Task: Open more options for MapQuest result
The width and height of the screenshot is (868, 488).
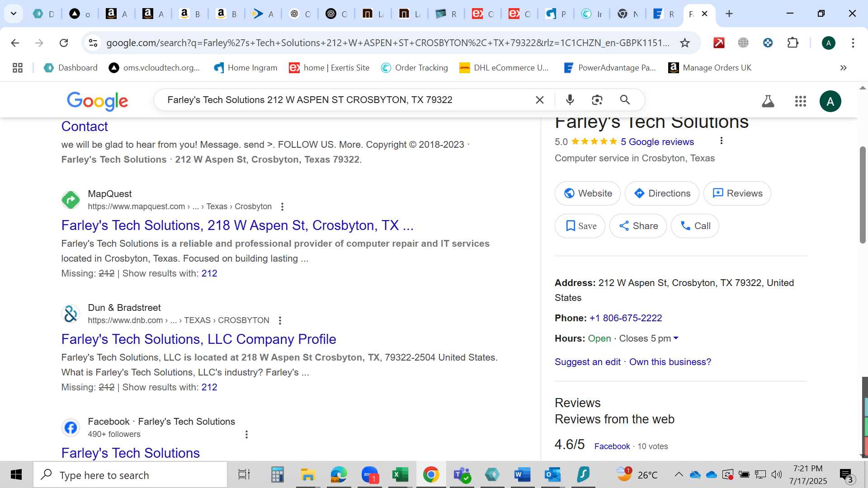Action: point(282,206)
